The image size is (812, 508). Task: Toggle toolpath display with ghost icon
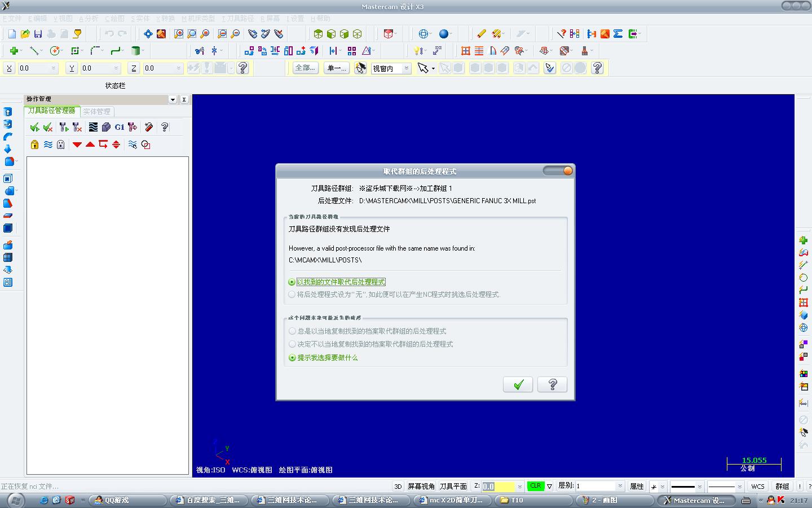[61, 144]
